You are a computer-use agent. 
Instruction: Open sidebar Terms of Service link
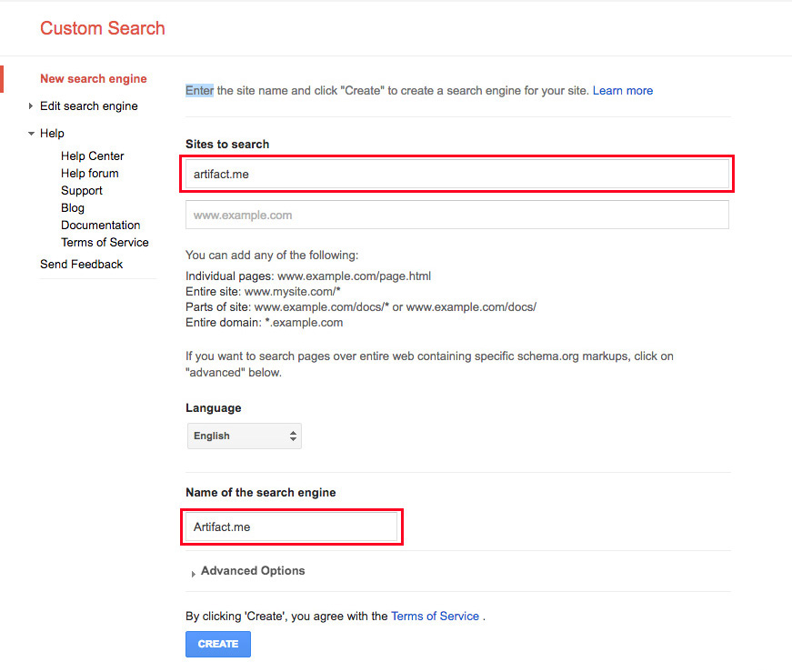coord(105,242)
